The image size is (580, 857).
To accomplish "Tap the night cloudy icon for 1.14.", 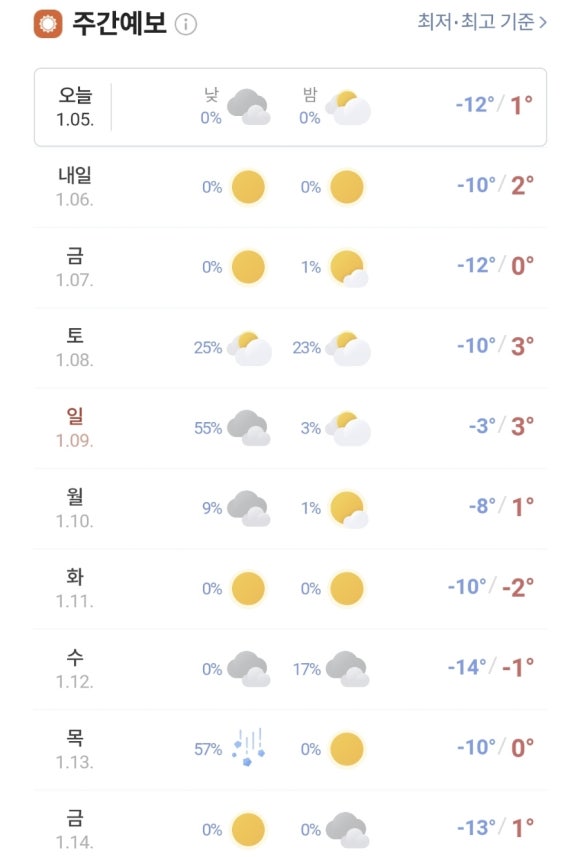I will [x=348, y=830].
